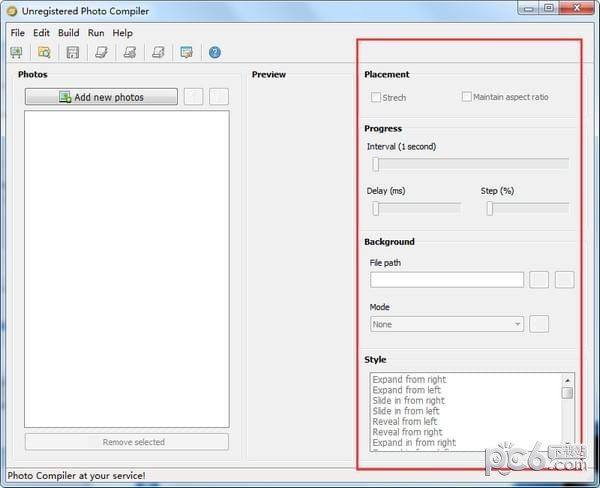
Task: Click the Interval slider handle
Action: click(x=376, y=164)
